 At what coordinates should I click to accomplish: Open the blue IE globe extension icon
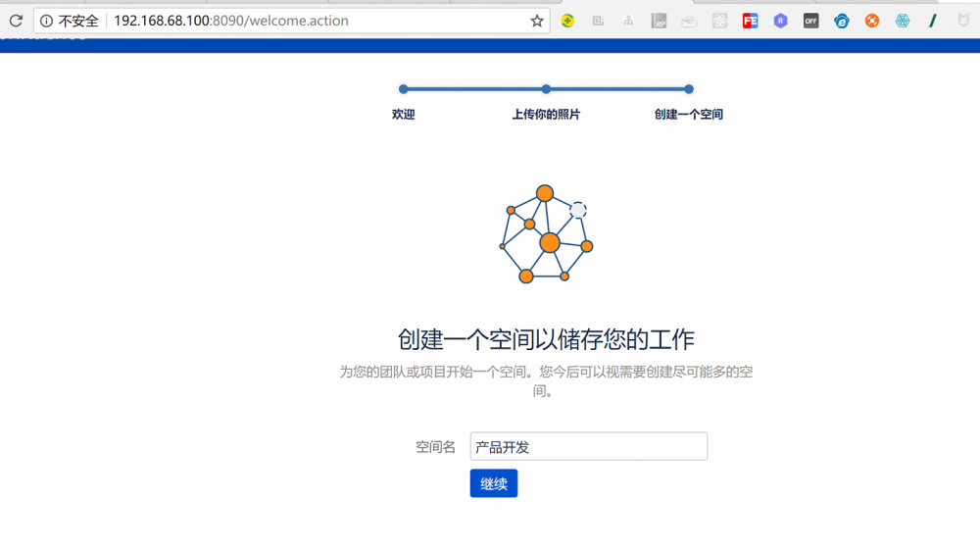tap(841, 21)
